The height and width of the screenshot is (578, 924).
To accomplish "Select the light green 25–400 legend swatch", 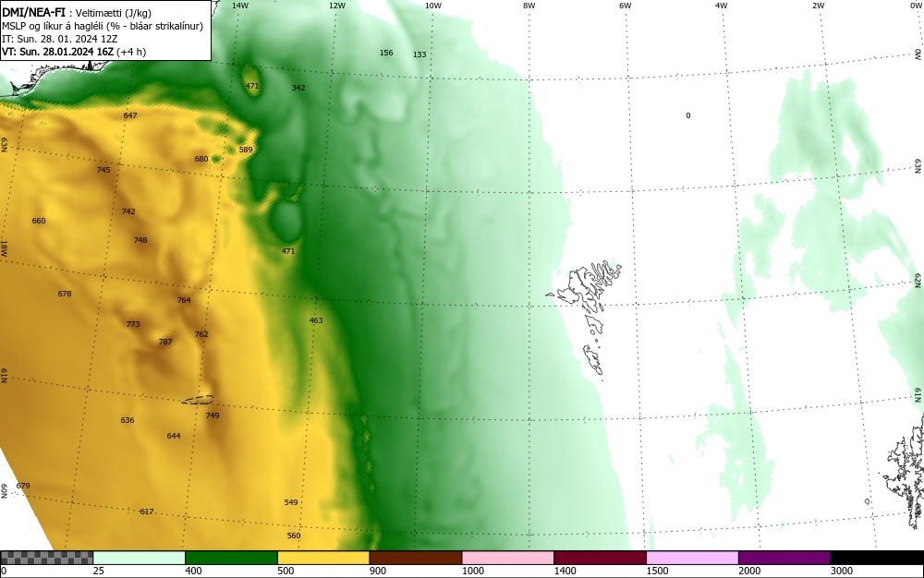I will tap(140, 558).
